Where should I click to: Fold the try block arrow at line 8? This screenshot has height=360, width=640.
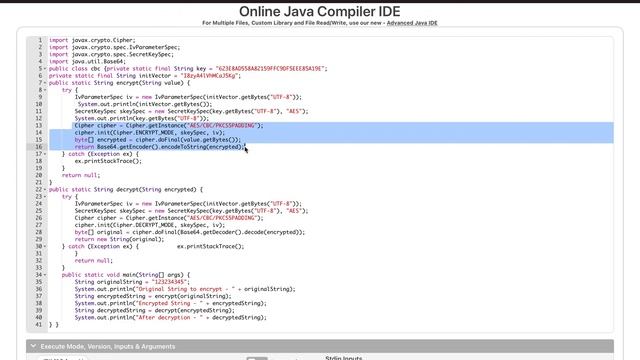45,90
